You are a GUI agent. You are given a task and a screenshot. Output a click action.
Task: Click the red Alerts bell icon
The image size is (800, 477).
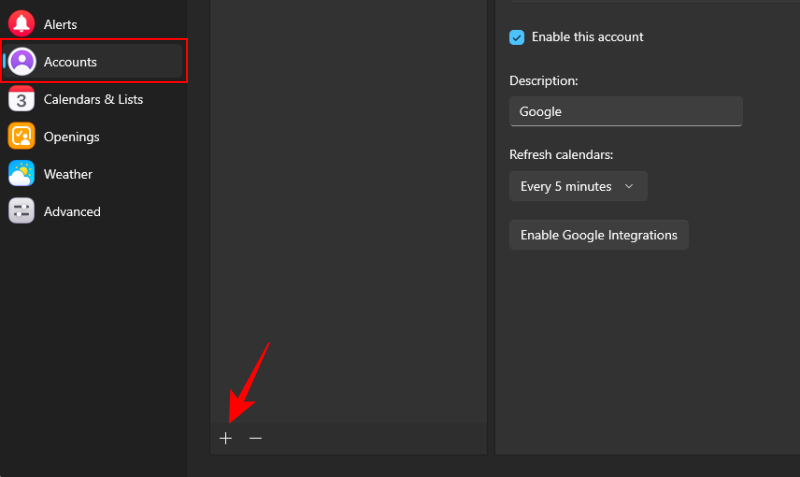pyautogui.click(x=21, y=24)
